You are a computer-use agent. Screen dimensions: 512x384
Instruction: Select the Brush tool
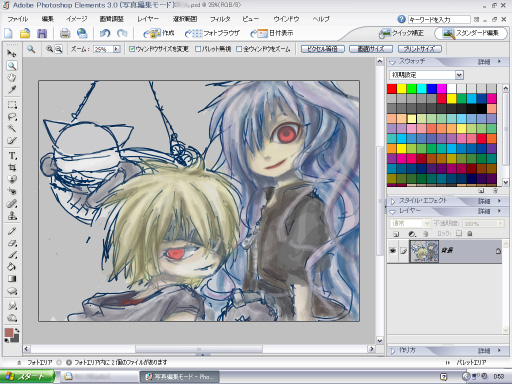coord(12,255)
